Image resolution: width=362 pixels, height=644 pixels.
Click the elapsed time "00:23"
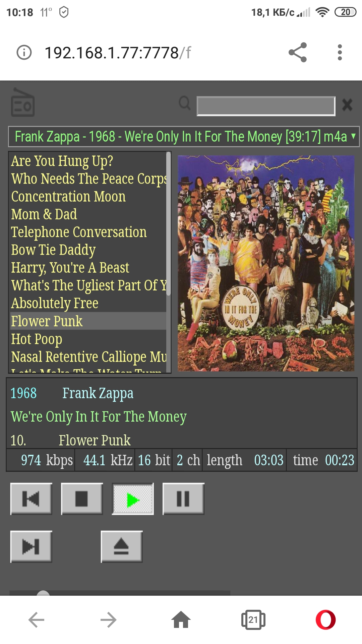340,460
